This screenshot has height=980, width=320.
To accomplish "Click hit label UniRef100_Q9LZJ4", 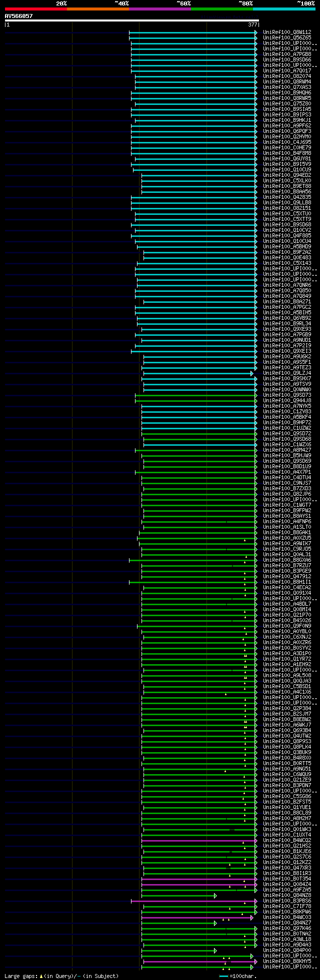I will [x=287, y=373].
